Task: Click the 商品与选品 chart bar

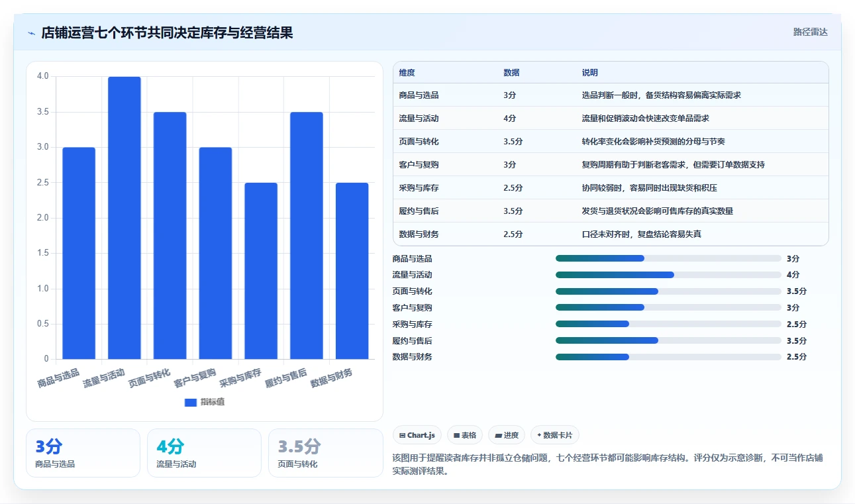Action: click(79, 253)
